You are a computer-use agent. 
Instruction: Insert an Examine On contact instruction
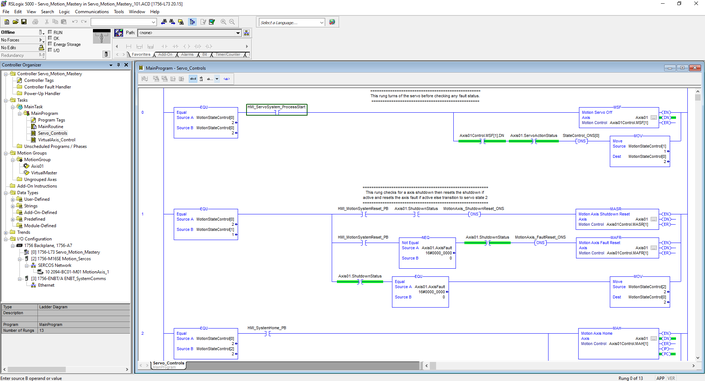pyautogui.click(x=164, y=46)
